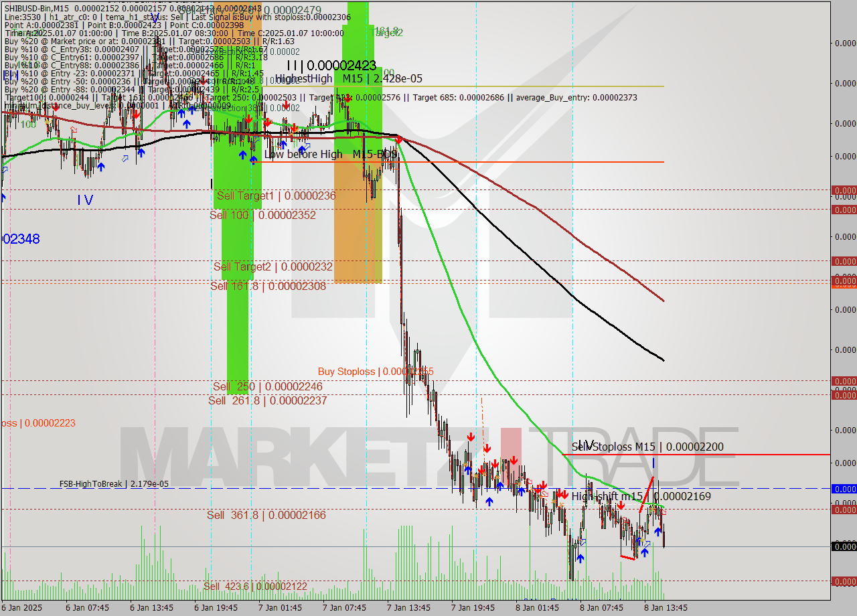857x616 pixels.
Task: Click the 'Sell Target2 | 0.0000232' label
Action: (272, 266)
